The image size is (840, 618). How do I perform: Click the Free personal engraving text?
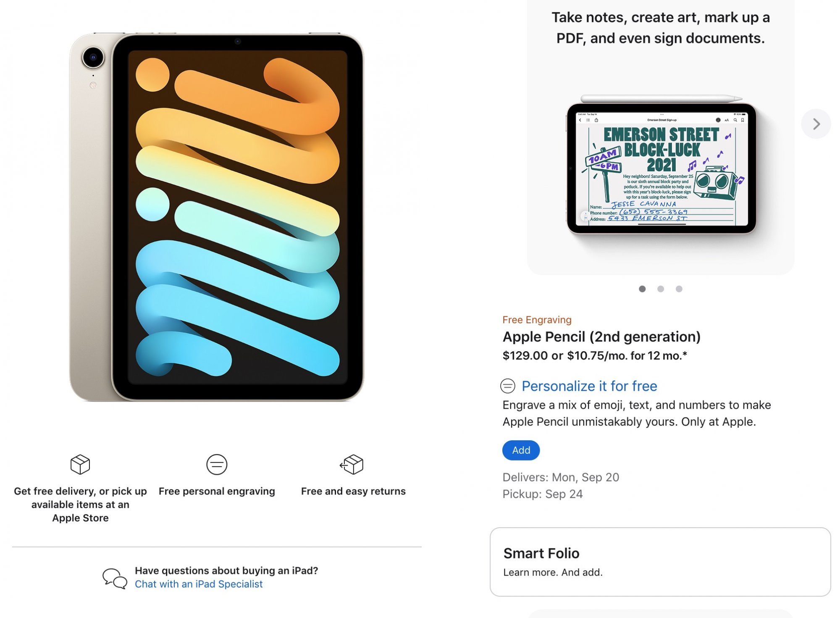click(217, 491)
